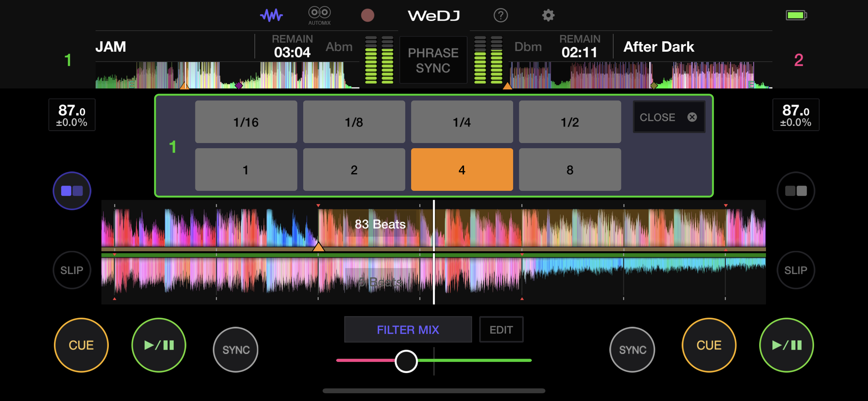Activate the AUTOMIX icon
Viewport: 868px width, 401px height.
[319, 15]
